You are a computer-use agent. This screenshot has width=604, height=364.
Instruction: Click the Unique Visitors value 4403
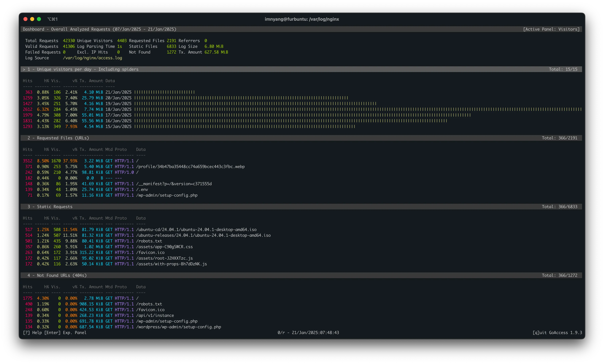point(122,41)
